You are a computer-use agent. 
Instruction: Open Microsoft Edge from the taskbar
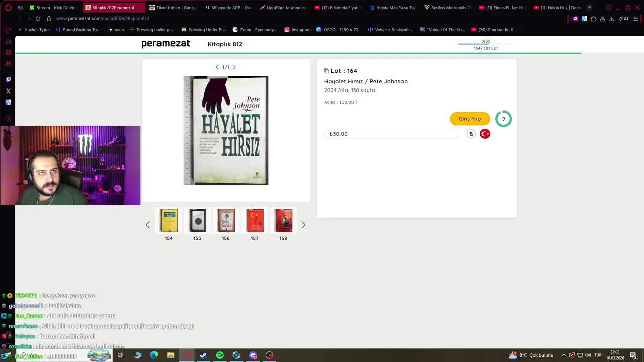[154, 355]
